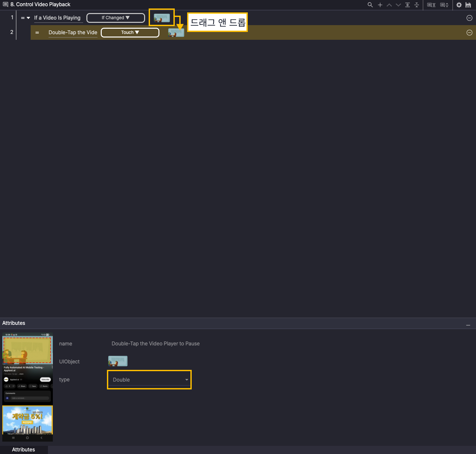
Task: Open the If Changed dropdown
Action: tap(116, 18)
